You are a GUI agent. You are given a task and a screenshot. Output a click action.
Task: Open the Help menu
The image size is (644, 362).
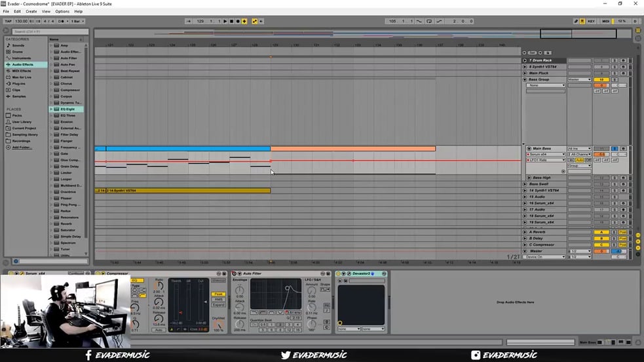79,12
